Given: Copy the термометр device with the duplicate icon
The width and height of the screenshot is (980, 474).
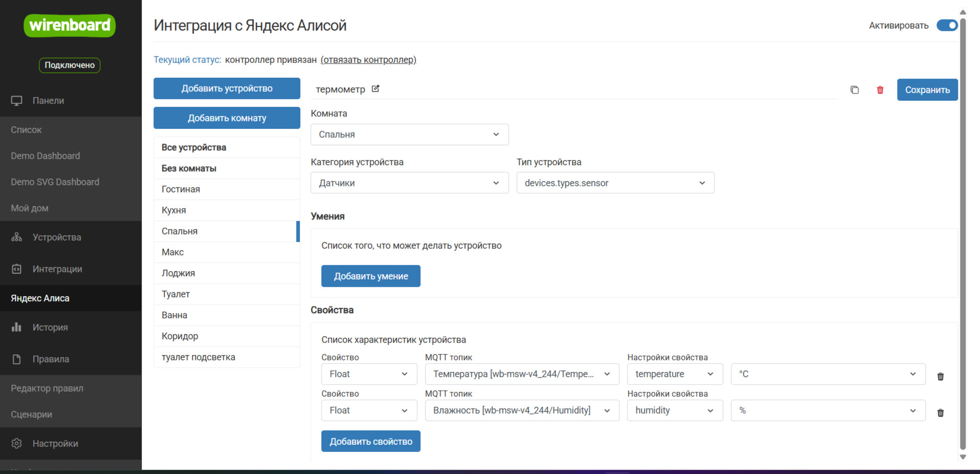Looking at the screenshot, I should pos(854,90).
